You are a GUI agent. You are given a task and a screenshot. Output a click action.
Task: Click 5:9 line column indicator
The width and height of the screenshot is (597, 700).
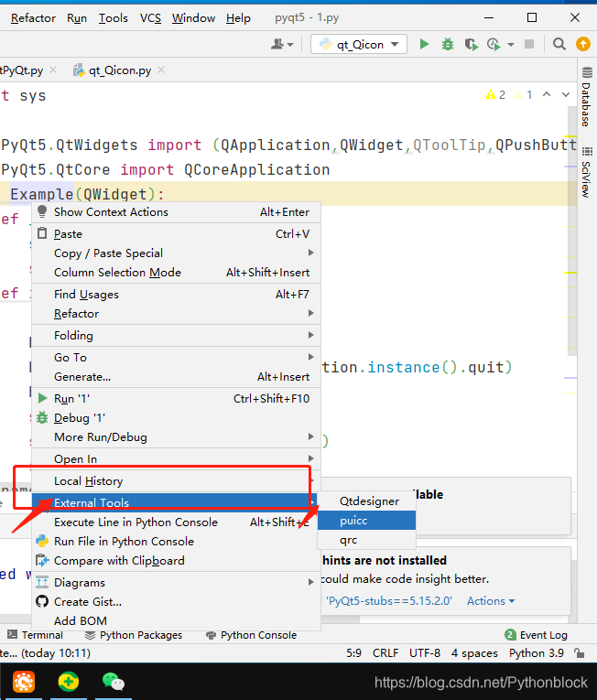pyautogui.click(x=353, y=653)
